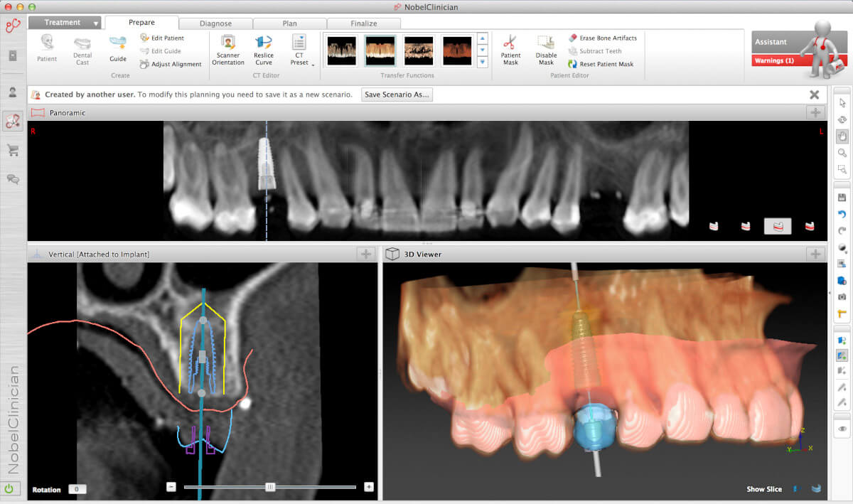
Task: Click Subtract Teeth option
Action: point(595,50)
